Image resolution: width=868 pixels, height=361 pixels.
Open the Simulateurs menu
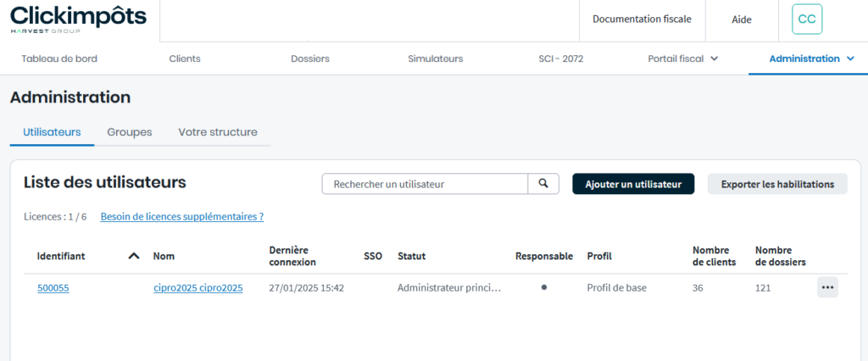point(435,58)
